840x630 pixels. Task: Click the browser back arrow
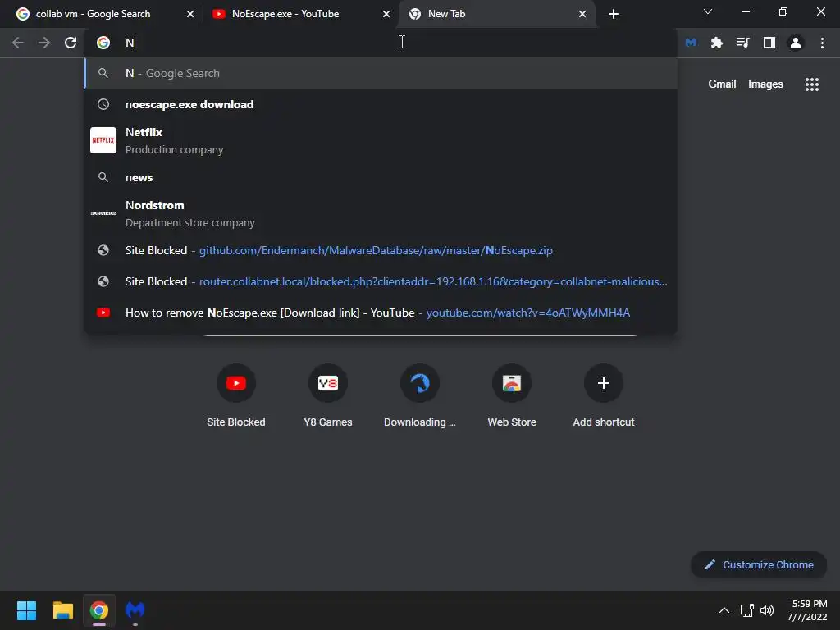click(x=18, y=43)
